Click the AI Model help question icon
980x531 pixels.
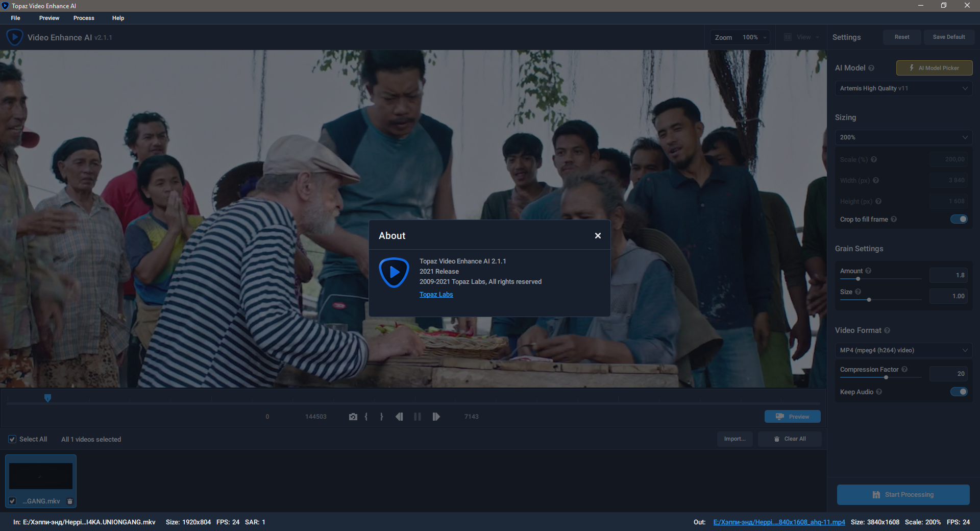(871, 68)
